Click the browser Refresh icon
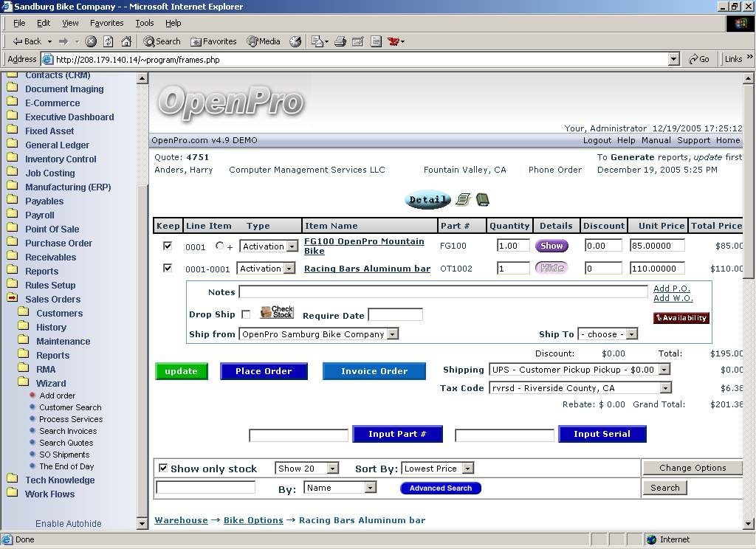Screen dimensions: 756x549 click(109, 41)
